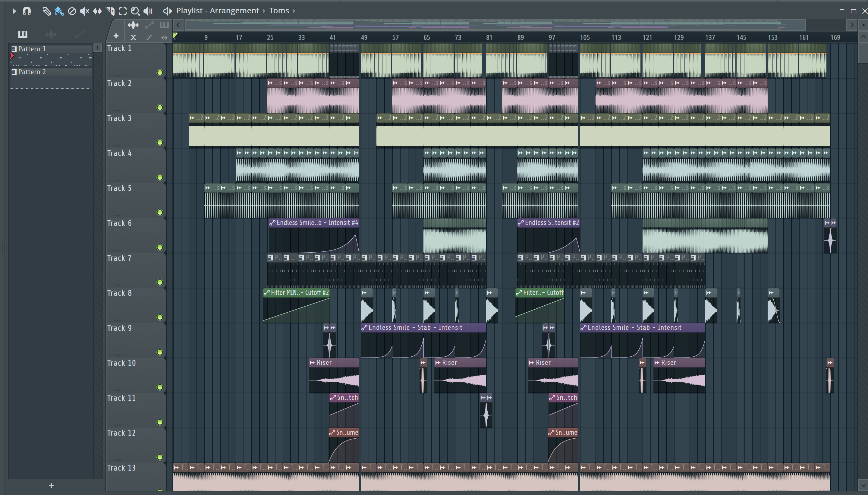Screen dimensions: 868x495
Task: Show audio clips in the picker panel
Action: 51,34
